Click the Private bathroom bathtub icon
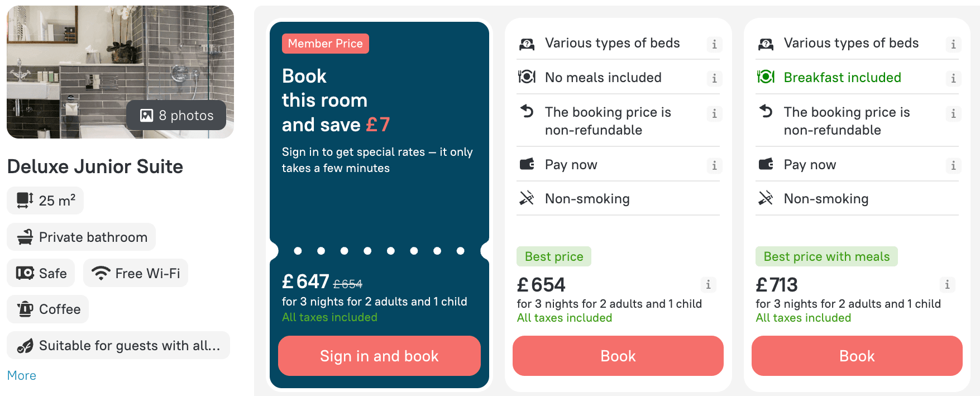Viewport: 980px width, 396px height. pyautogui.click(x=25, y=237)
